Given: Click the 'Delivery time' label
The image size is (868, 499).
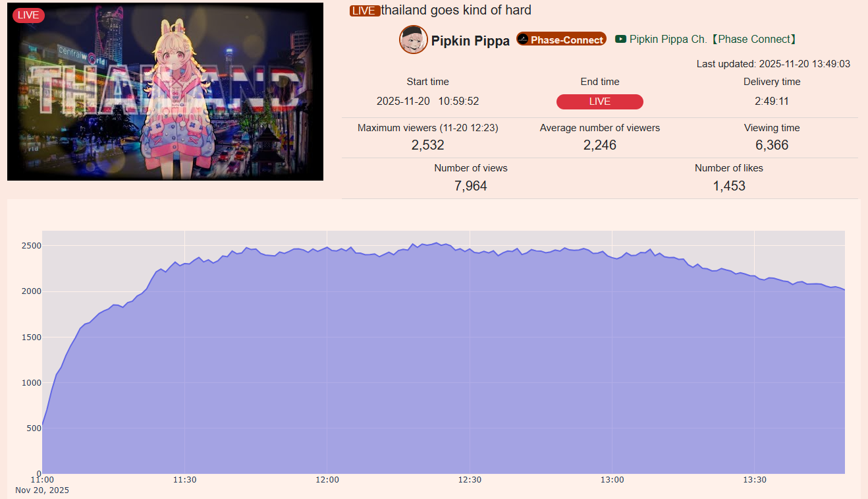Looking at the screenshot, I should coord(772,82).
